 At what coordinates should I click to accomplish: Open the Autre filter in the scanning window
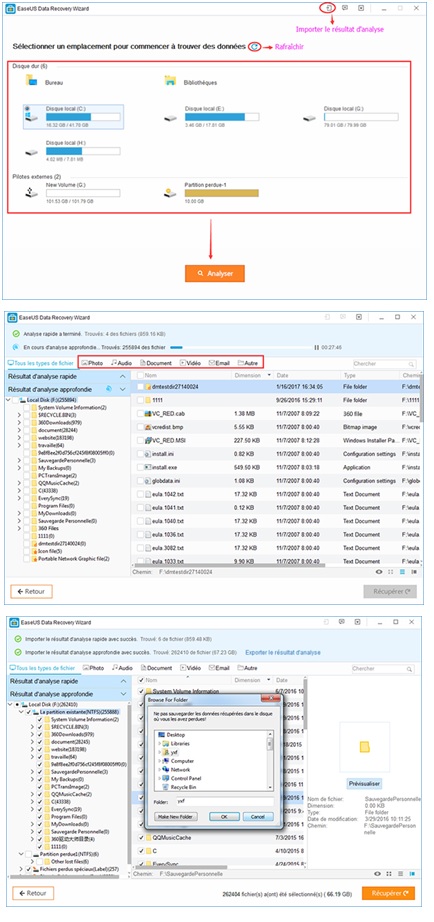(x=248, y=363)
